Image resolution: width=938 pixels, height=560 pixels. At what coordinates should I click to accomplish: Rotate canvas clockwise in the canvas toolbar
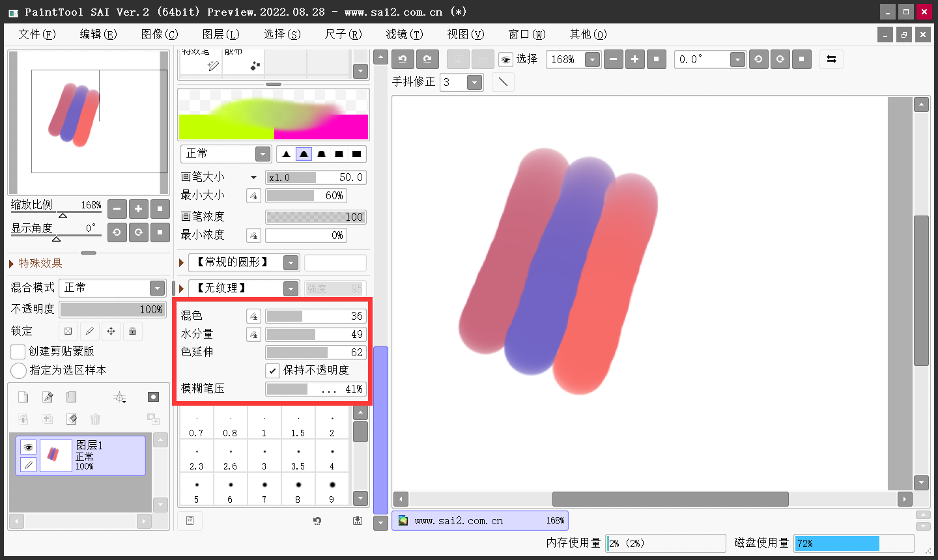click(x=780, y=59)
